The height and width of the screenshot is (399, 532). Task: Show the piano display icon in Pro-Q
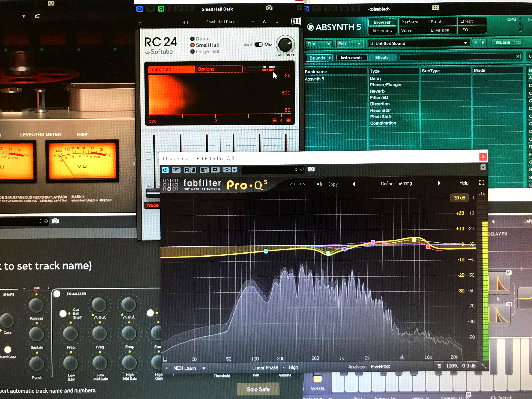pos(165,360)
